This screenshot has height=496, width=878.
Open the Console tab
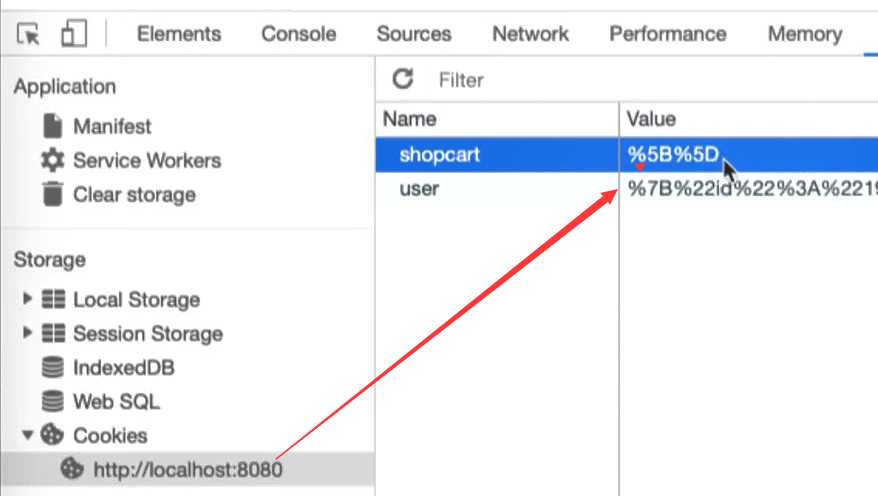(x=299, y=34)
